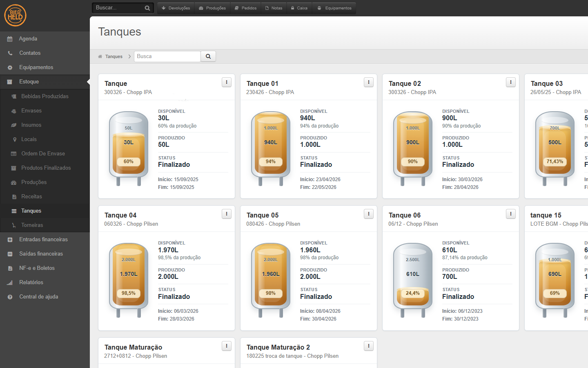588x368 pixels.
Task: Open Relatórios in the sidebar
Action: click(x=45, y=283)
